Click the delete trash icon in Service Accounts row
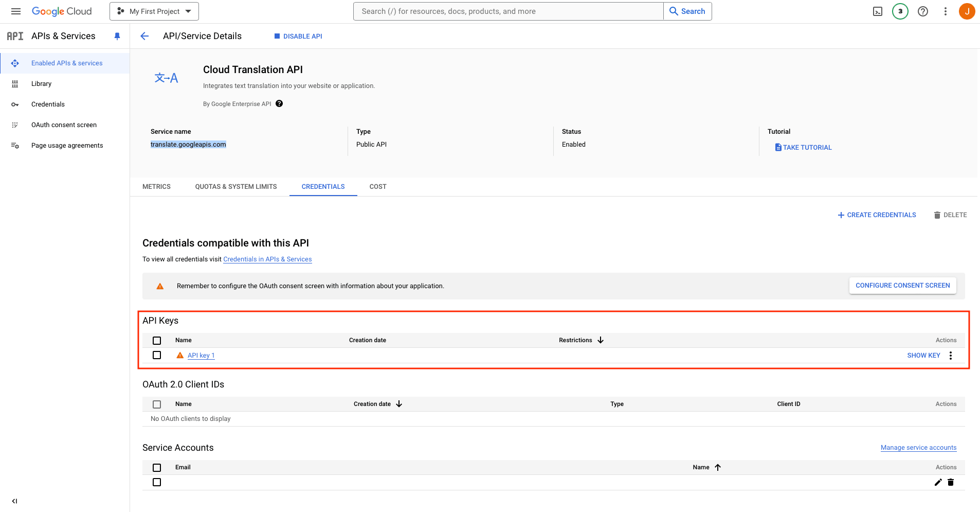 [x=951, y=482]
